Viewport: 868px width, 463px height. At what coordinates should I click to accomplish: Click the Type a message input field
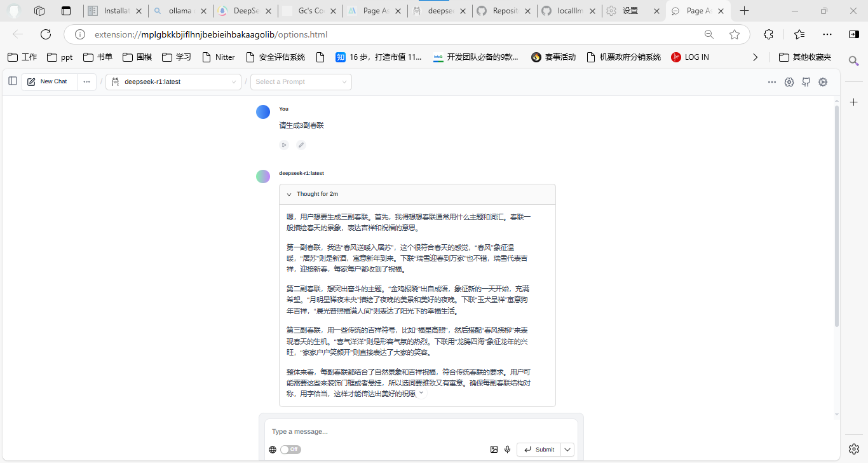tap(421, 431)
